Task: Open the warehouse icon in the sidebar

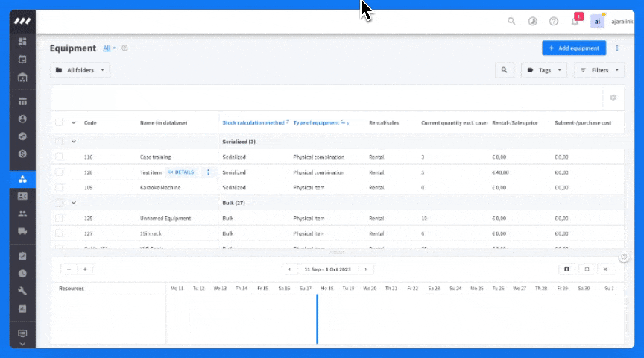Action: click(22, 78)
